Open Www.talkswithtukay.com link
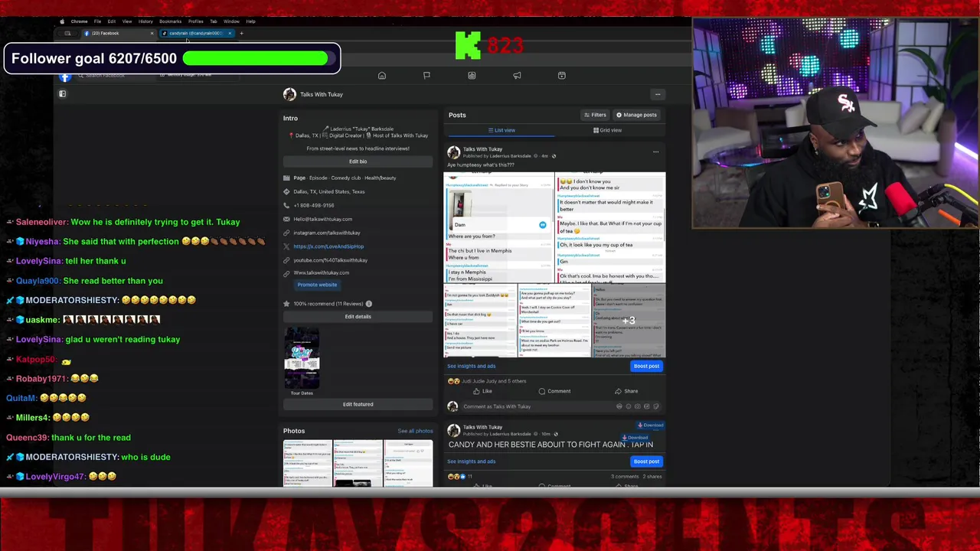Viewport: 980px width, 551px height. point(321,272)
